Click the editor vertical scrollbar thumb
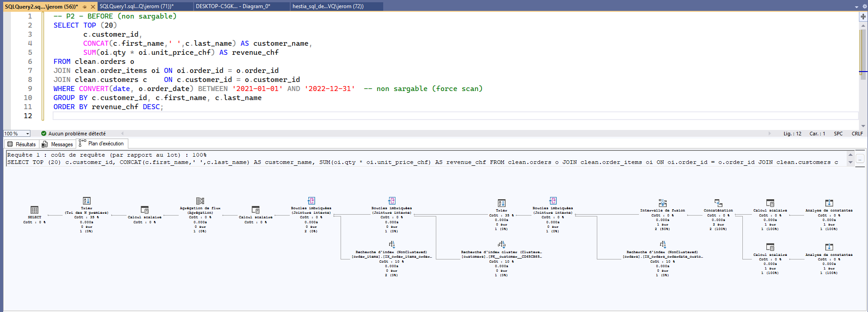Screen dimensions: 868x312 (x=863, y=50)
